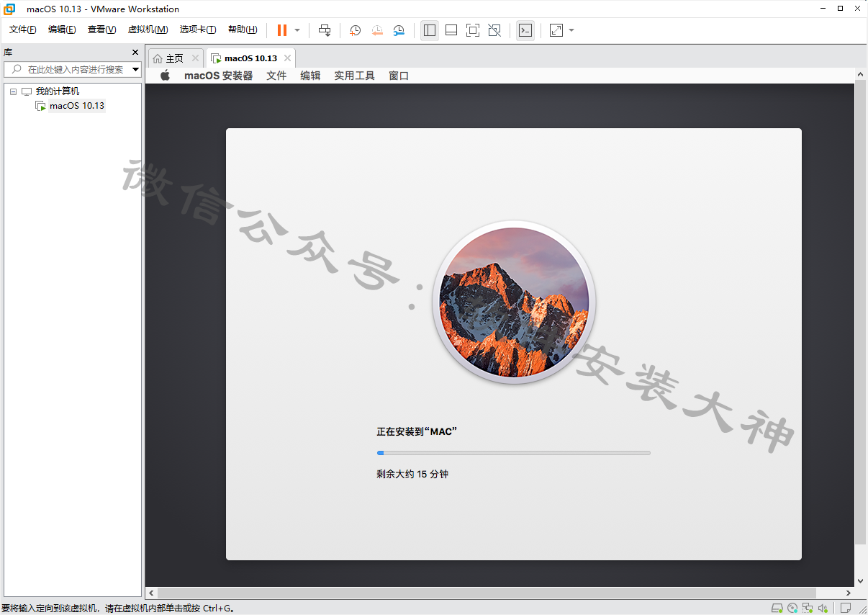Screen dimensions: 868x615
Task: Close the 主页 tab
Action: click(195, 58)
